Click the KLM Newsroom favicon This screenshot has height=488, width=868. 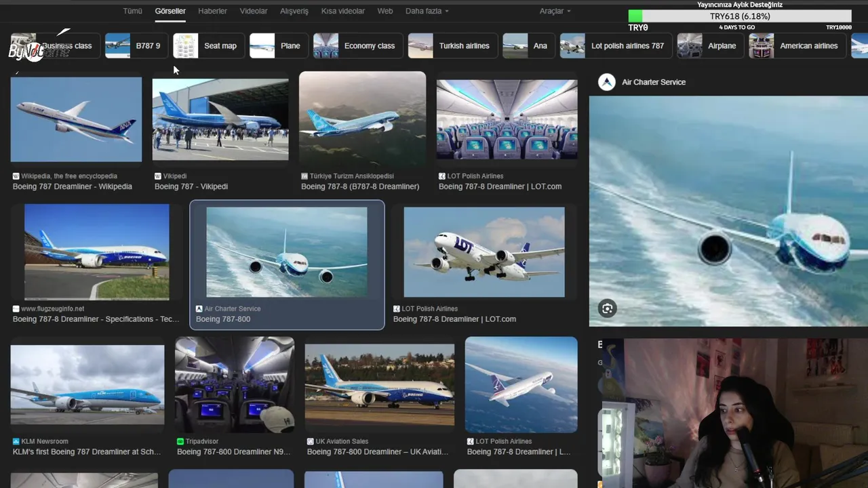(16, 441)
